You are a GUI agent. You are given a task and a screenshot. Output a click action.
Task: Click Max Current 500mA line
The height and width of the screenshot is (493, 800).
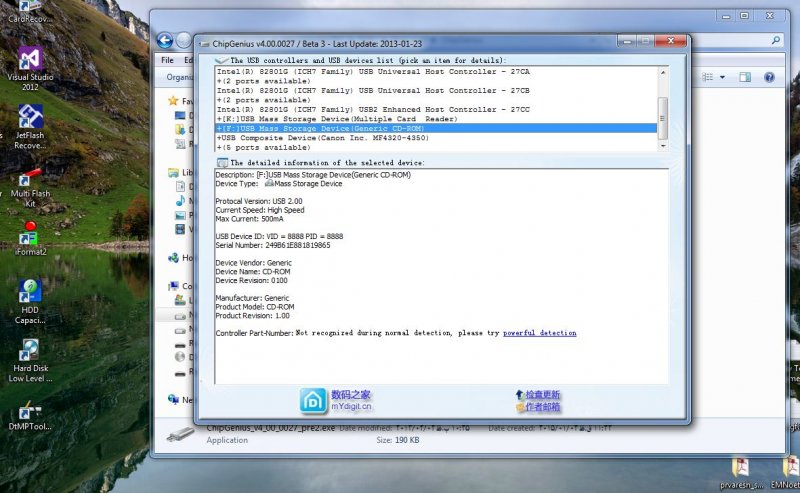pyautogui.click(x=249, y=218)
